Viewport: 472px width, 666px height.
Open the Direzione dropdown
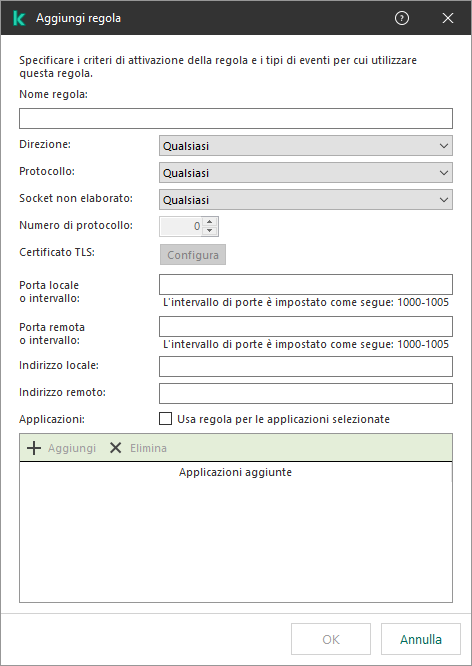tap(305, 146)
